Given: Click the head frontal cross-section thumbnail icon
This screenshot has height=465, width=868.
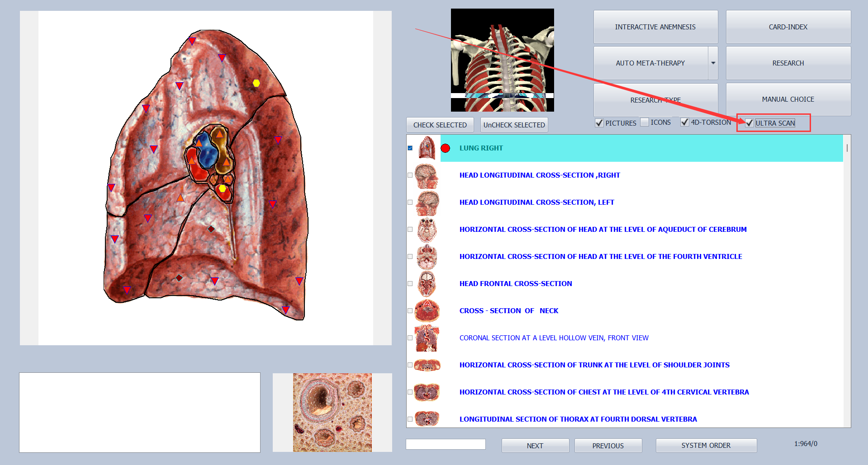Looking at the screenshot, I should pyautogui.click(x=427, y=284).
